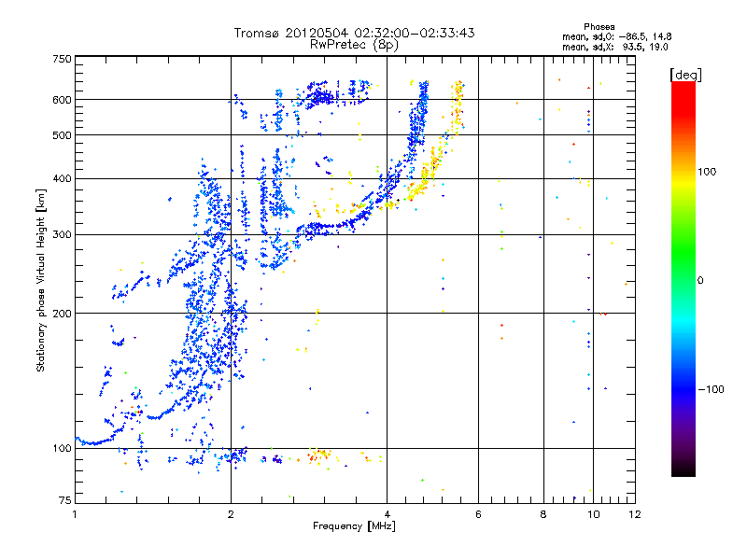The image size is (747, 560).
Task: Click the y-axis tick label '75'
Action: (65, 500)
